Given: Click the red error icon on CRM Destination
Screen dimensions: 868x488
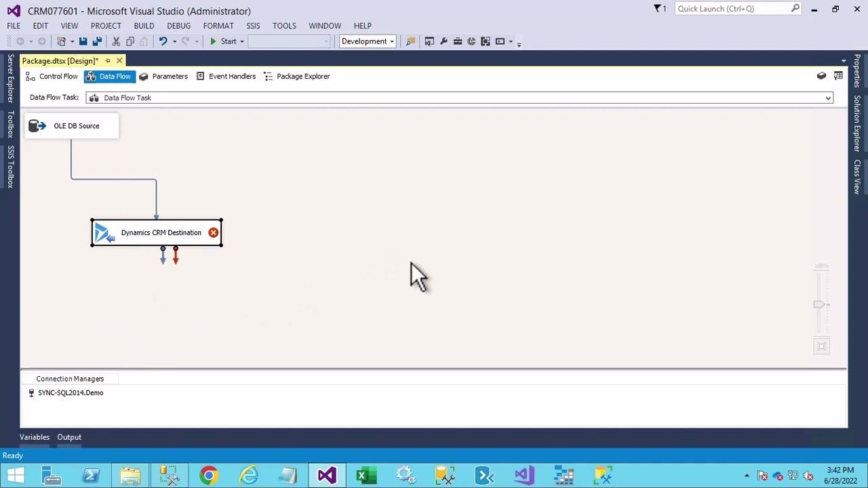Looking at the screenshot, I should [x=213, y=232].
